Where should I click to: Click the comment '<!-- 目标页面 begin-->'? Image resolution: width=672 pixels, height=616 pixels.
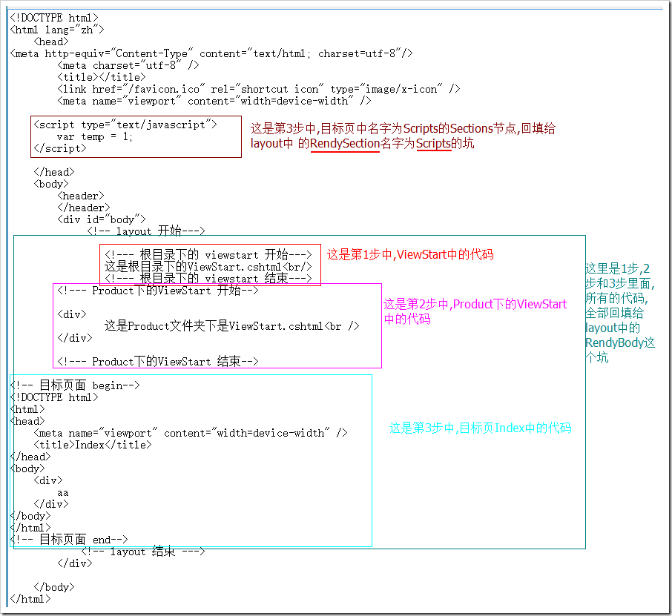75,385
